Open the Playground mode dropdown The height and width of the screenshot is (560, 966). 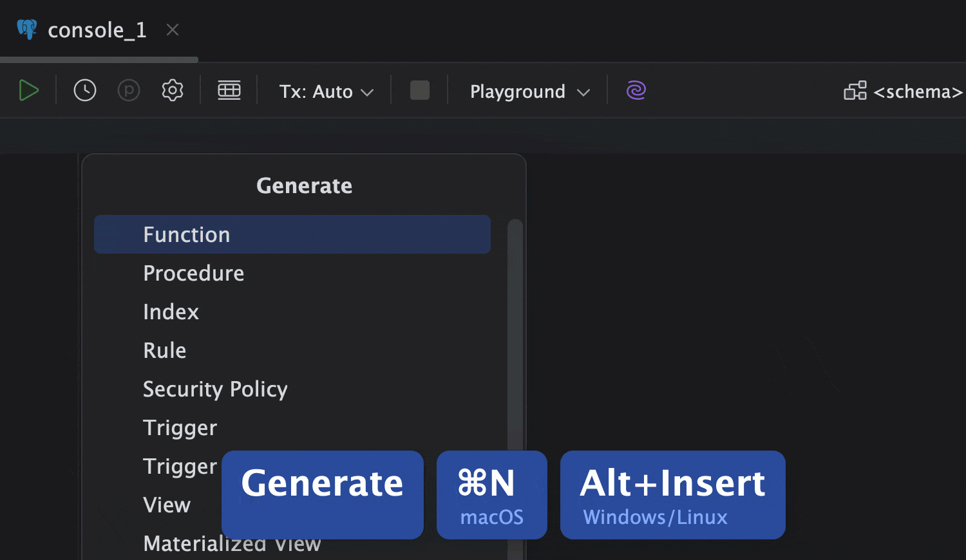coord(530,91)
